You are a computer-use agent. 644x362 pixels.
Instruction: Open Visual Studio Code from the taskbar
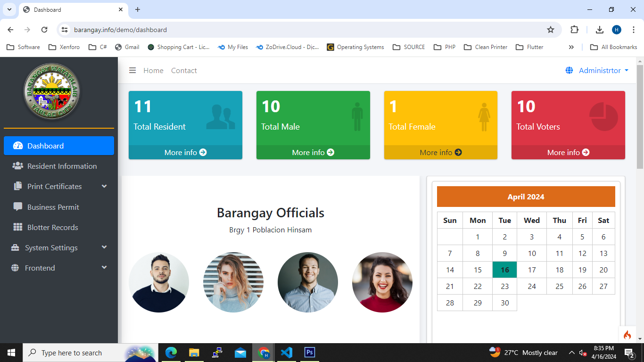286,353
